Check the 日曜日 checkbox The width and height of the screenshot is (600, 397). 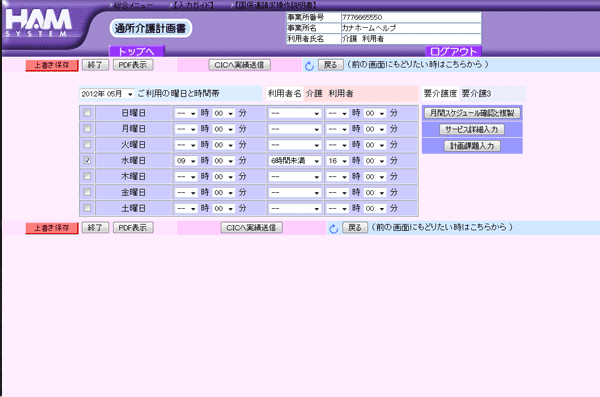(x=87, y=113)
